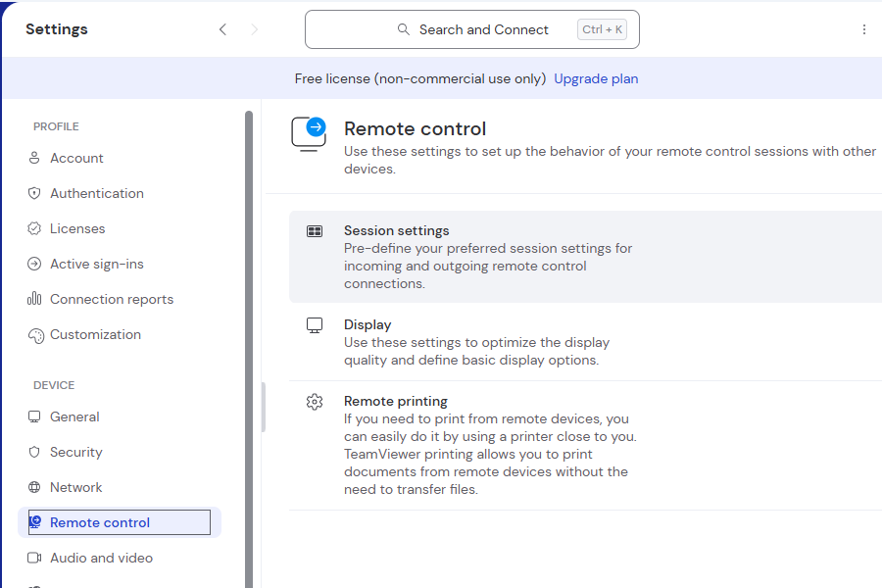
Task: Open the General device settings
Action: (74, 416)
